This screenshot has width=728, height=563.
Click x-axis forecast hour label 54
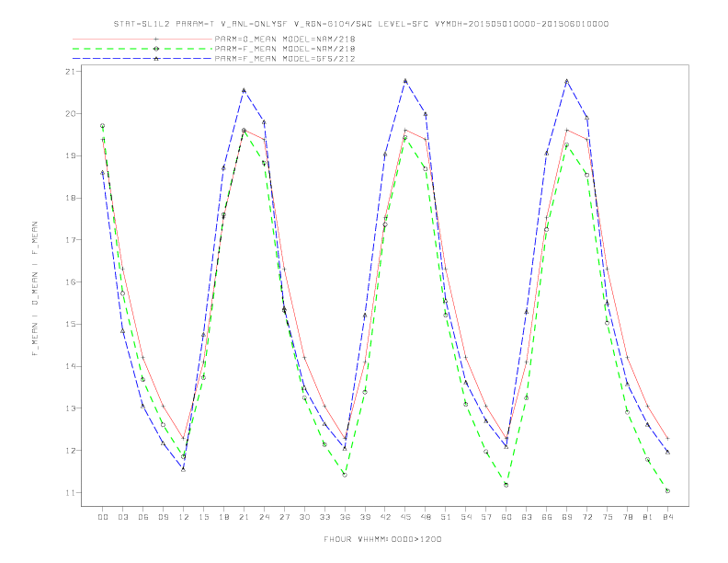[466, 517]
